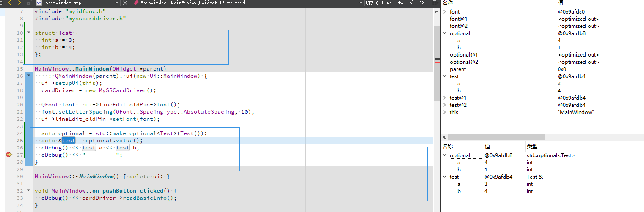Screen dimensions: 644x212
Task: Go forward with the right navigation arrow
Action: pyautogui.click(x=19, y=3)
